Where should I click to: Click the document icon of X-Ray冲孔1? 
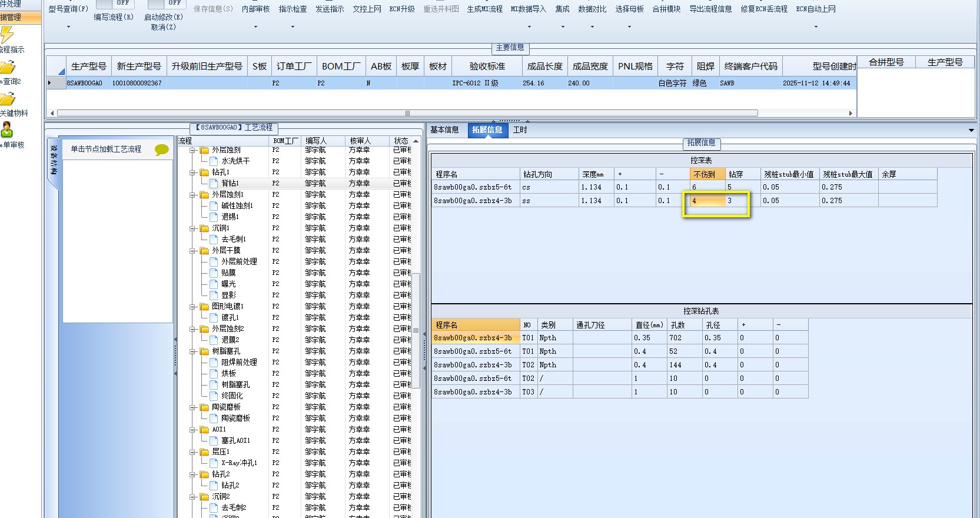pos(214,463)
